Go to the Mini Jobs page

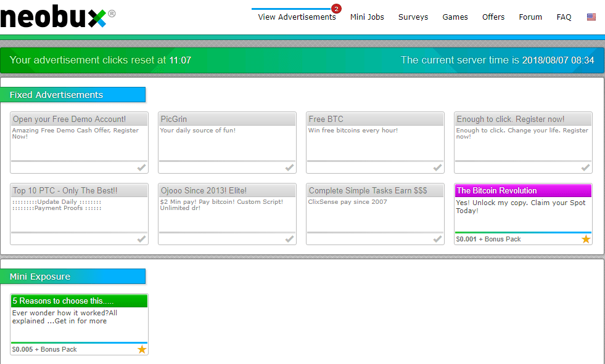[x=367, y=17]
